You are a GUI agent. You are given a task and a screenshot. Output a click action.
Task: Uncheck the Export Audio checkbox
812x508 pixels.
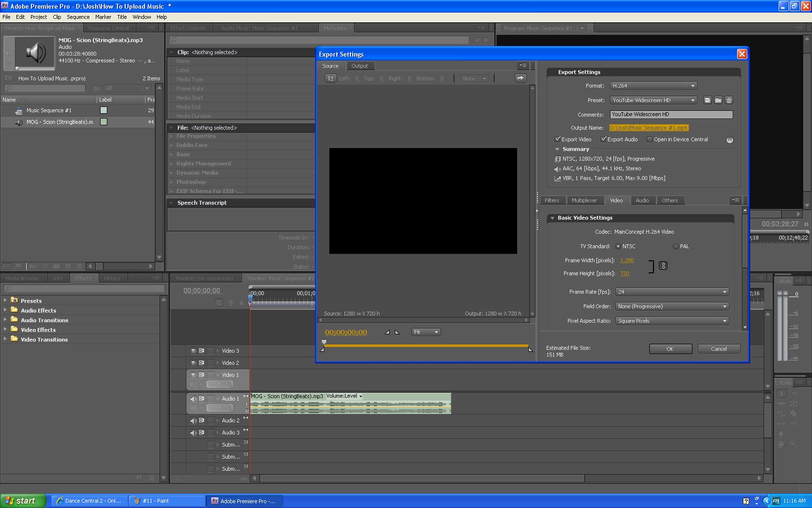[604, 139]
